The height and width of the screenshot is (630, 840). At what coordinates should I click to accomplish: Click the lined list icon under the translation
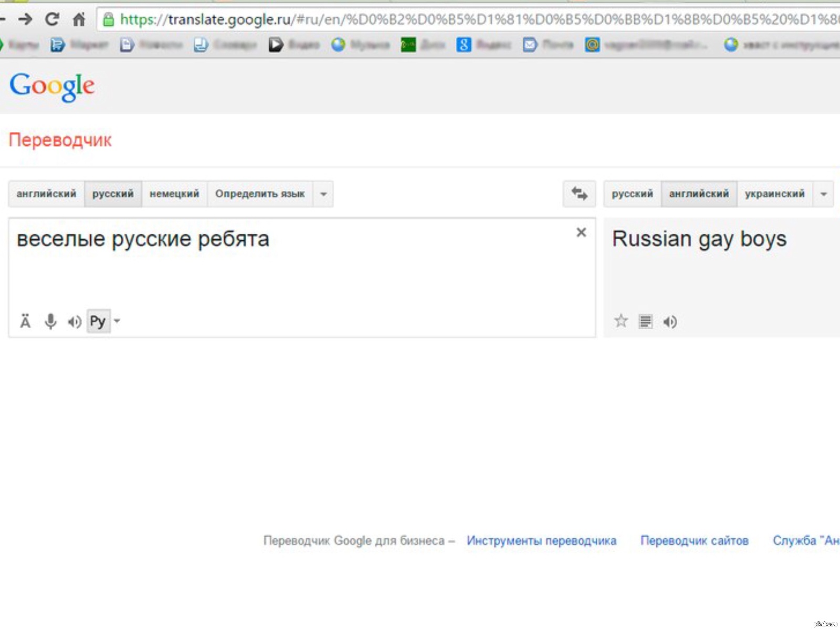point(646,321)
